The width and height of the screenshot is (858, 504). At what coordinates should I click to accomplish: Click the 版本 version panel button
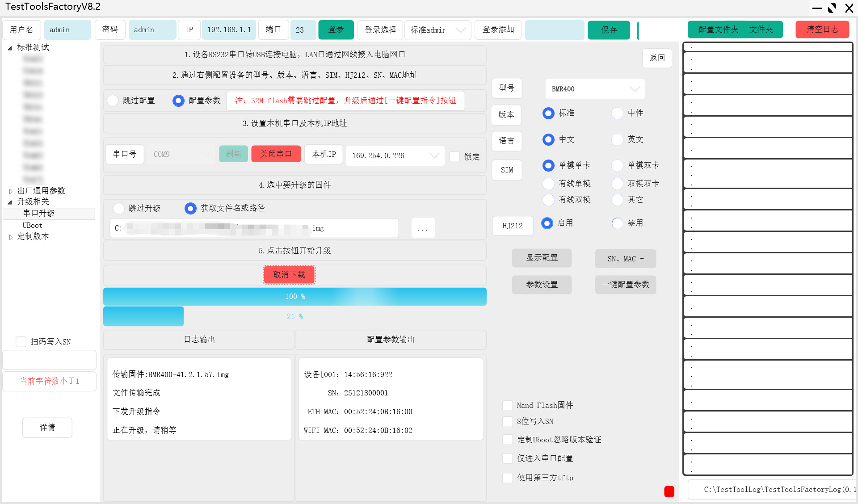506,115
